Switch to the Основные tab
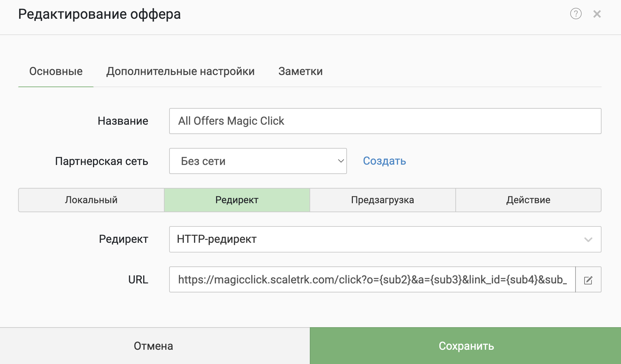 (x=56, y=72)
